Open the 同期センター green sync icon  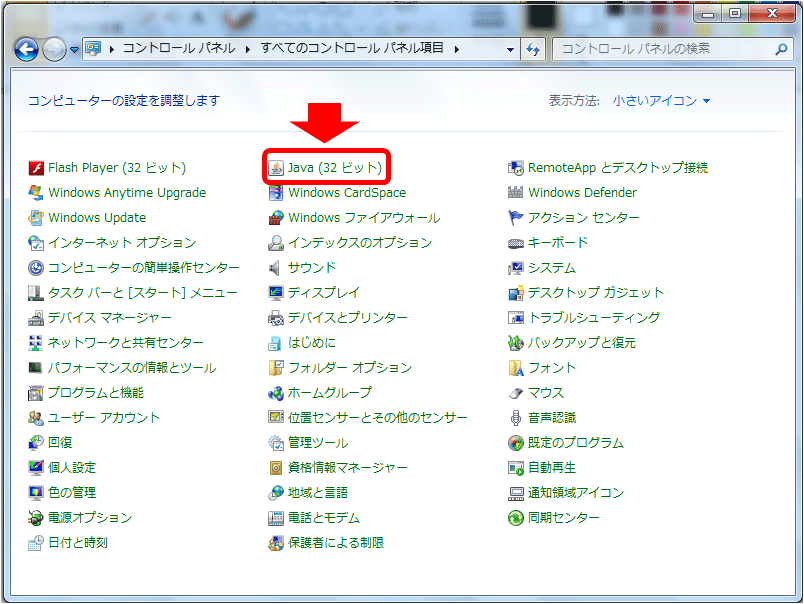point(515,518)
